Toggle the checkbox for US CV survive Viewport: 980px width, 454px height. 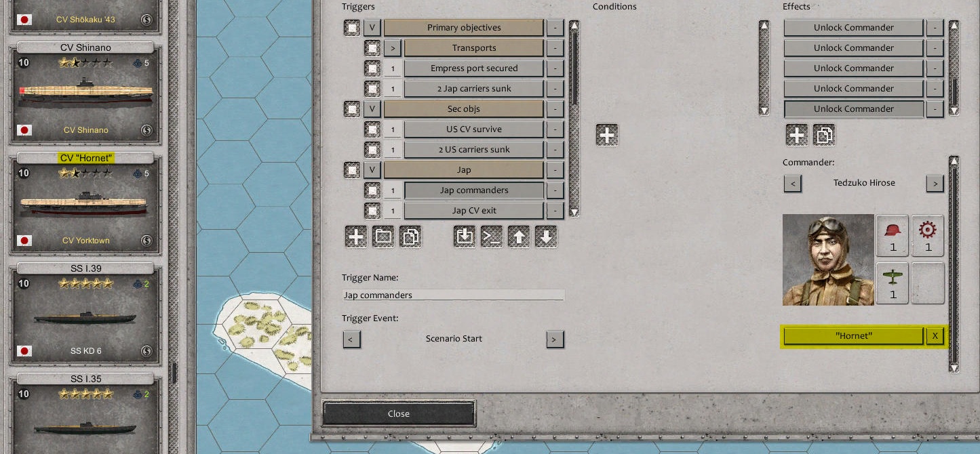(x=372, y=129)
